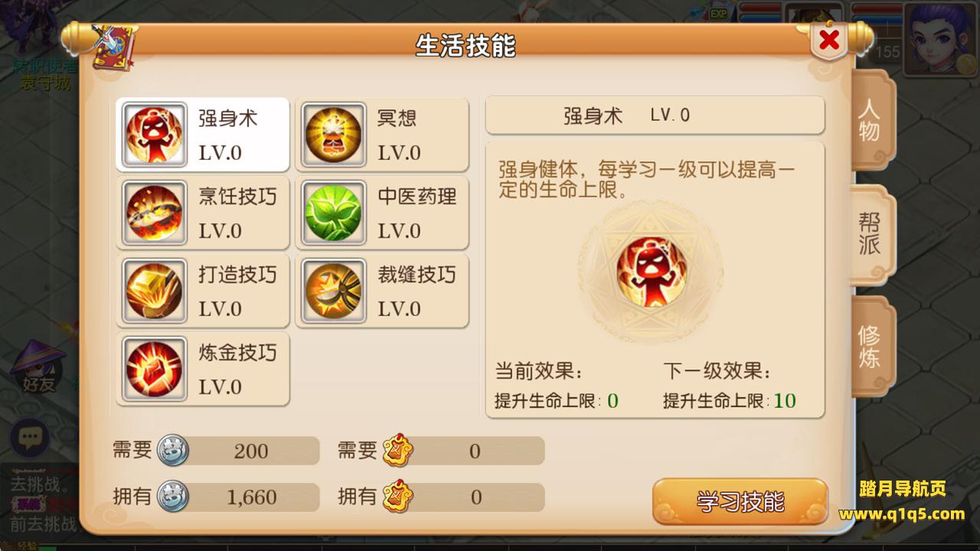This screenshot has width=980, height=551.
Task: Pick the 炼金技巧 alchemy skill icon
Action: [x=155, y=369]
